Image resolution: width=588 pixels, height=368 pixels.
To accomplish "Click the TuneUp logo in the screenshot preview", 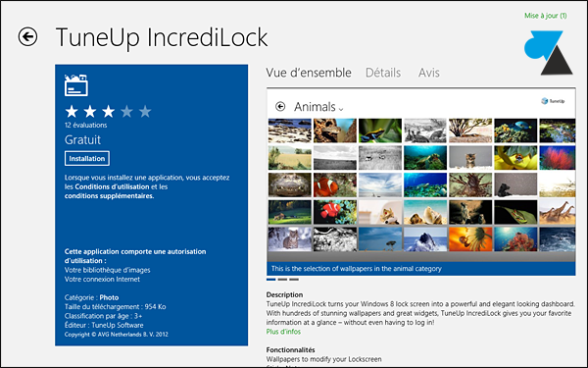I will [x=553, y=101].
